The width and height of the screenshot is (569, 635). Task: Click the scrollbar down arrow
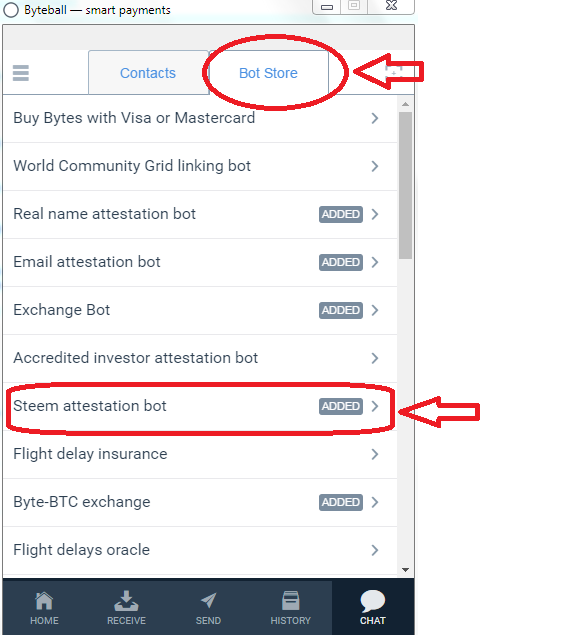point(405,570)
